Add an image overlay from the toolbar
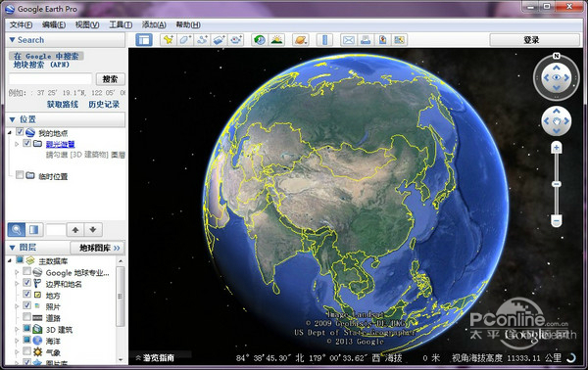 tap(219, 40)
